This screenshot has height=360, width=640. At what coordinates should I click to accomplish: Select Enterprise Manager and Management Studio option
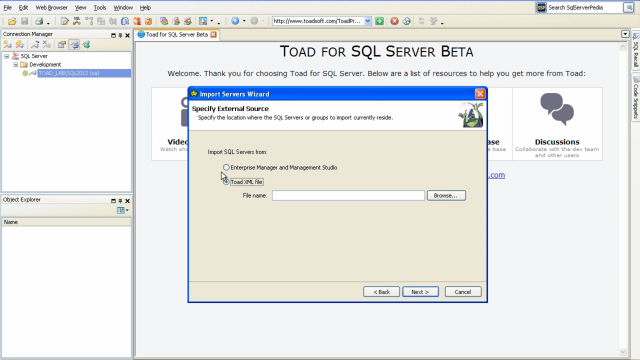point(226,167)
